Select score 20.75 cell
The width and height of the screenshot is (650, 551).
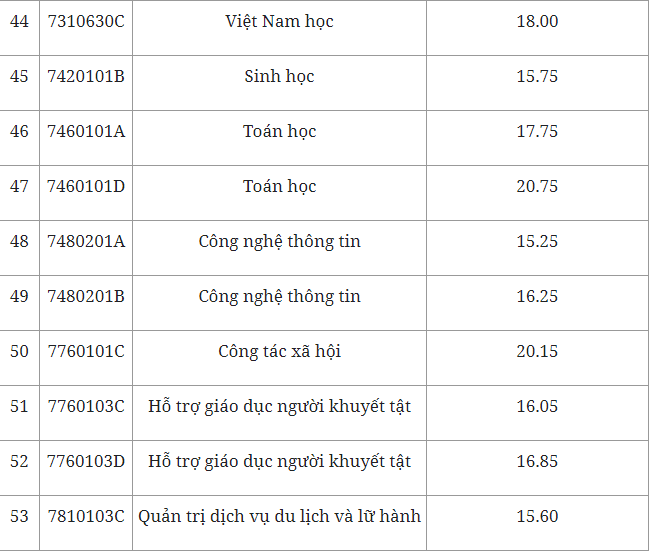tap(537, 187)
